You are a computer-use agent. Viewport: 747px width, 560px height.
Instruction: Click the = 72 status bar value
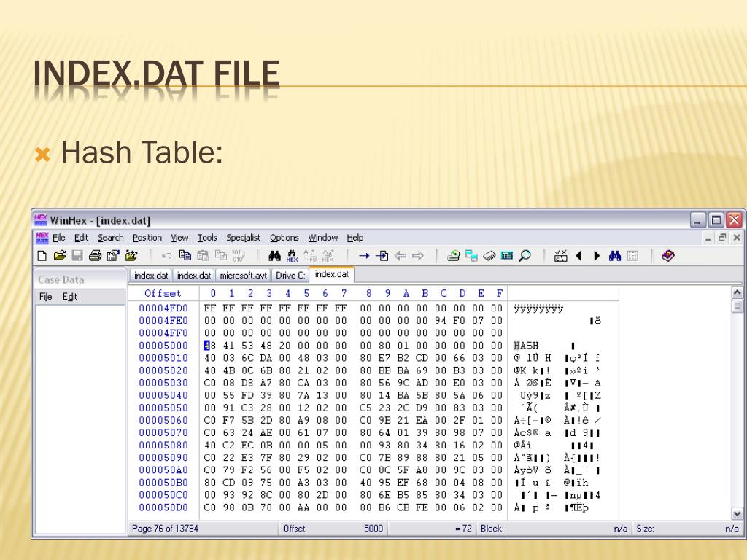tap(463, 529)
